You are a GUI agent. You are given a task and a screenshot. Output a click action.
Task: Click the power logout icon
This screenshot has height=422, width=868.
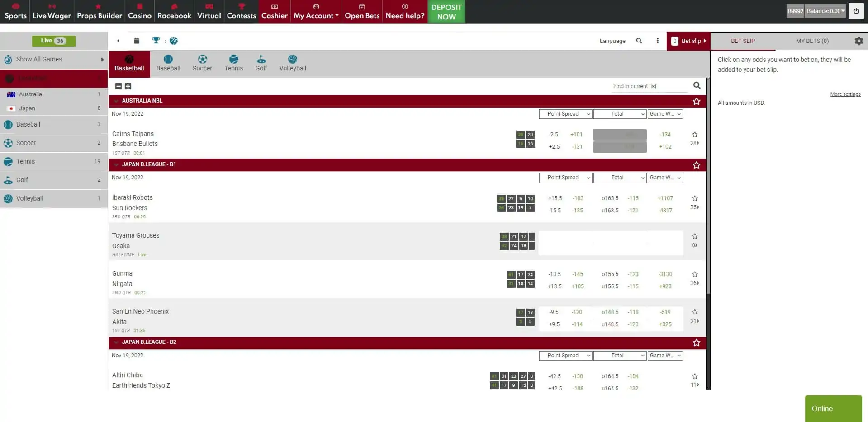coord(856,11)
